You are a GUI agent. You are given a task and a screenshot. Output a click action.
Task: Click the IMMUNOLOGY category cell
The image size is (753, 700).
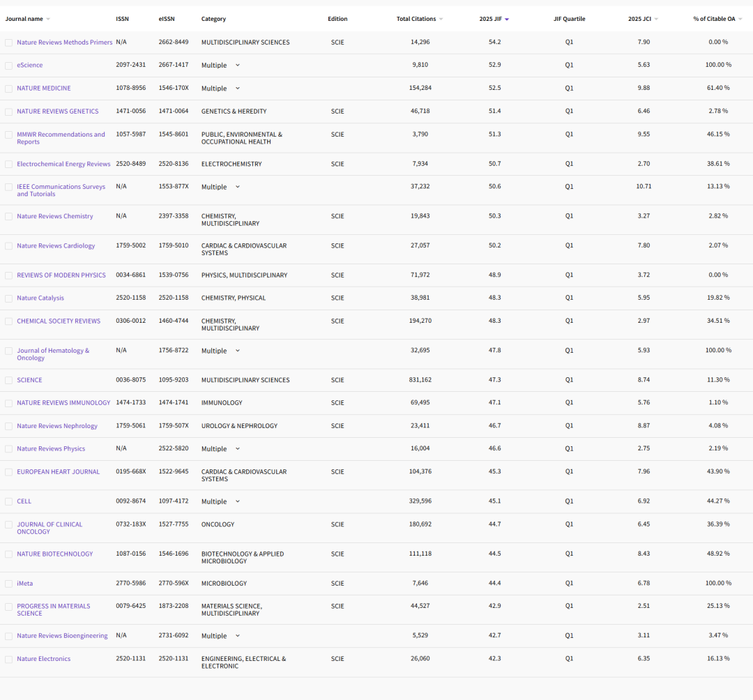point(222,403)
